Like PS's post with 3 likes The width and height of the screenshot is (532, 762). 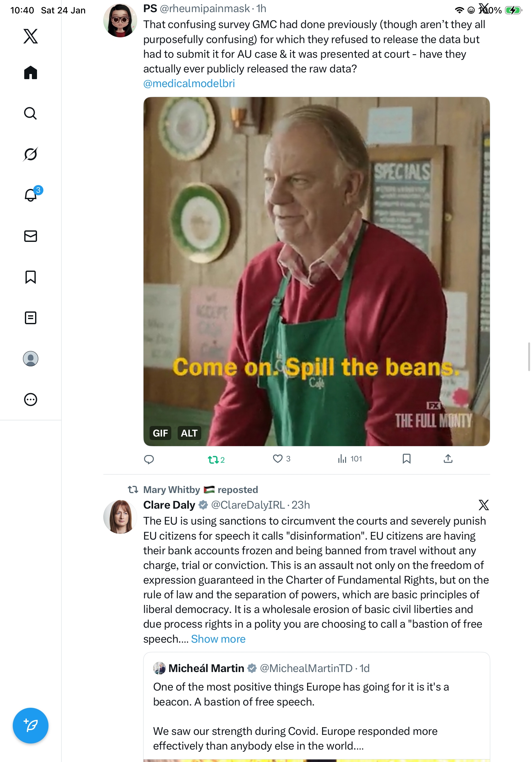[281, 459]
